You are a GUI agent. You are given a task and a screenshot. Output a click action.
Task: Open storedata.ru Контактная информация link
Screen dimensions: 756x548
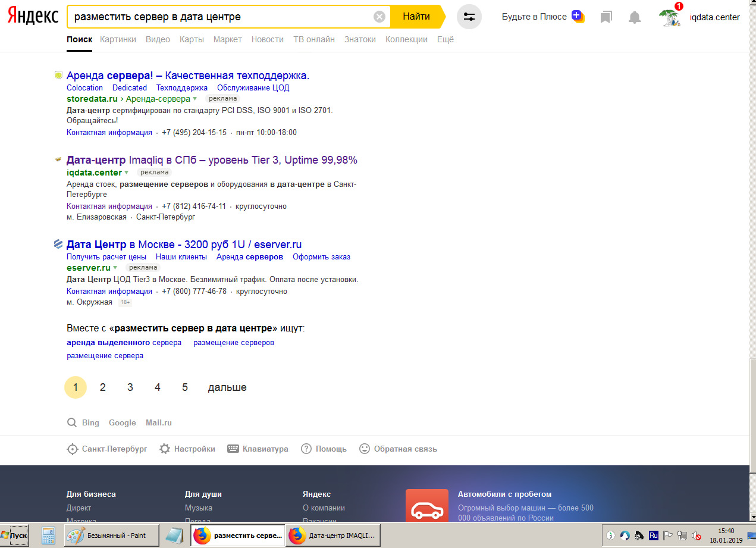coord(109,133)
